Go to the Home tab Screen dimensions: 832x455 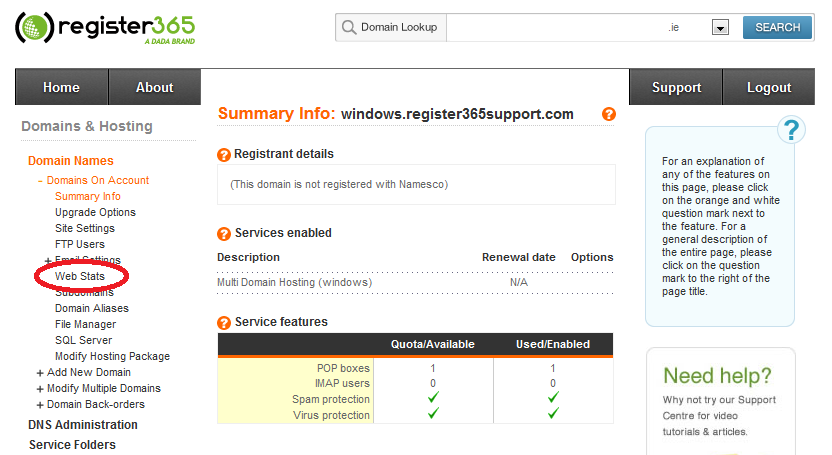click(x=62, y=87)
